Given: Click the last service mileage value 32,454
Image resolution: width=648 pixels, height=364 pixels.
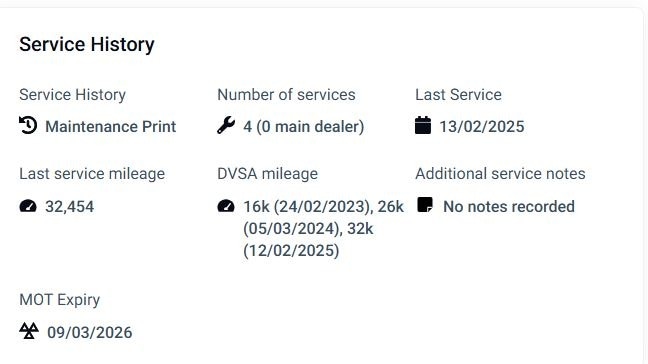Looking at the screenshot, I should pos(69,207).
